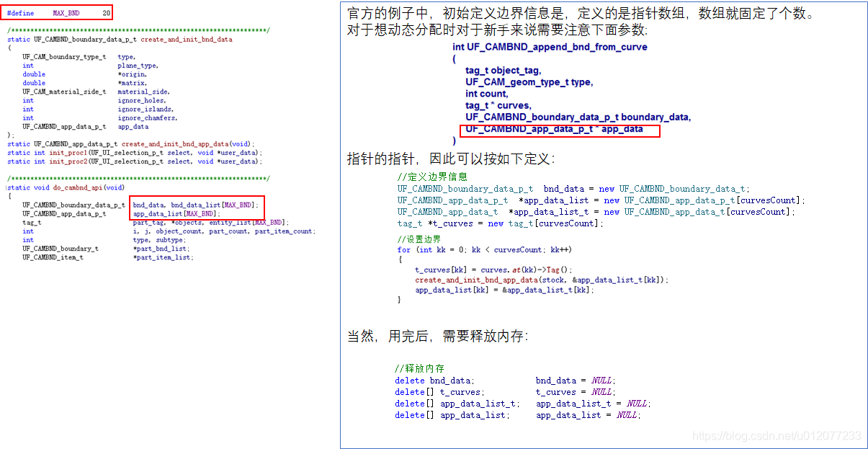Click the '需要释放内存' sentence
This screenshot has height=449, width=868.
click(x=437, y=337)
